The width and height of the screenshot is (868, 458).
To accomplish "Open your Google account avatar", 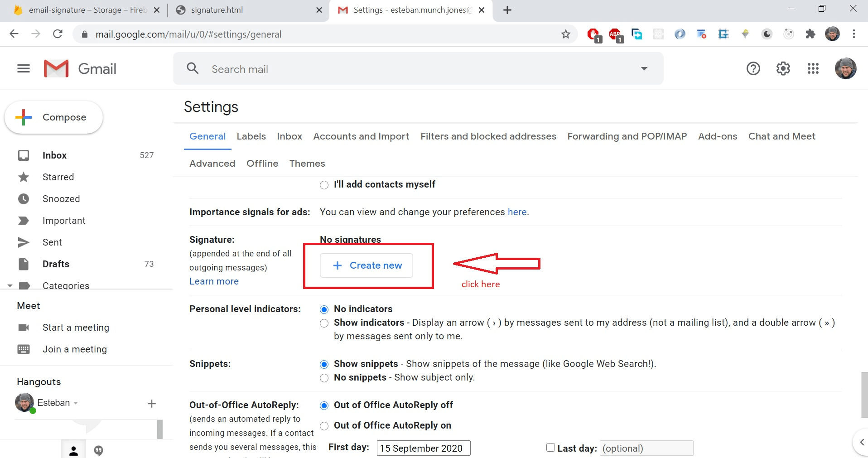I will [x=846, y=68].
